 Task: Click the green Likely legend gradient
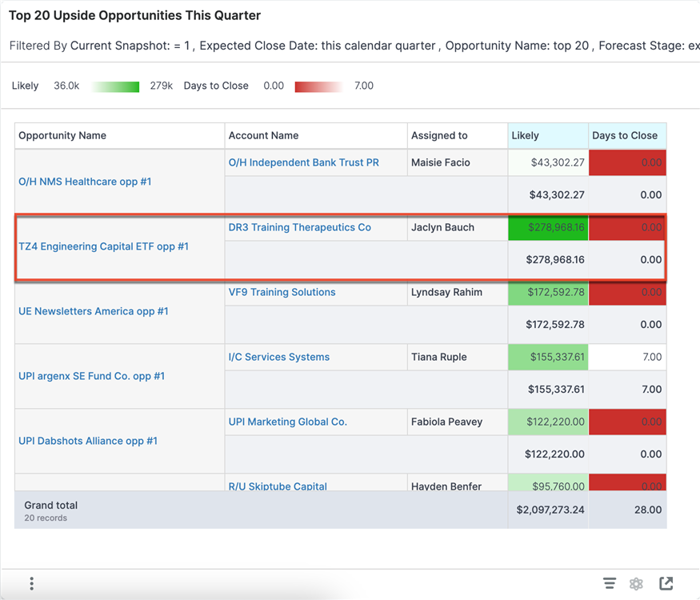[115, 86]
